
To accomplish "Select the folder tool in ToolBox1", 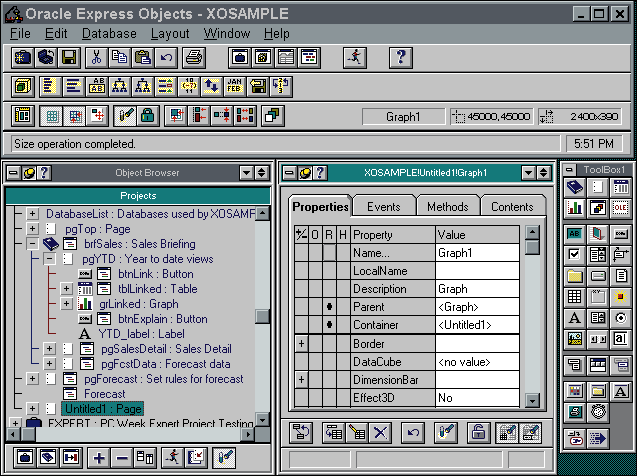I will click(574, 276).
